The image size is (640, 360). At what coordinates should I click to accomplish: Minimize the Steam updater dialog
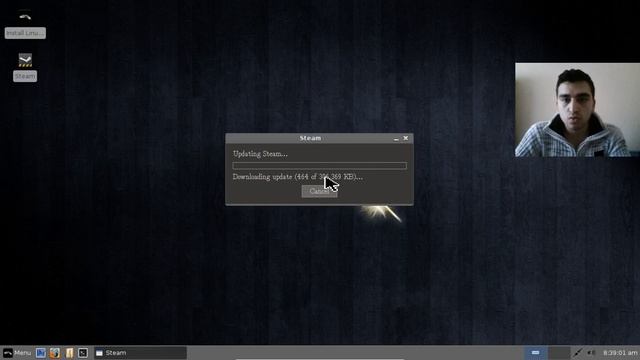click(x=396, y=139)
